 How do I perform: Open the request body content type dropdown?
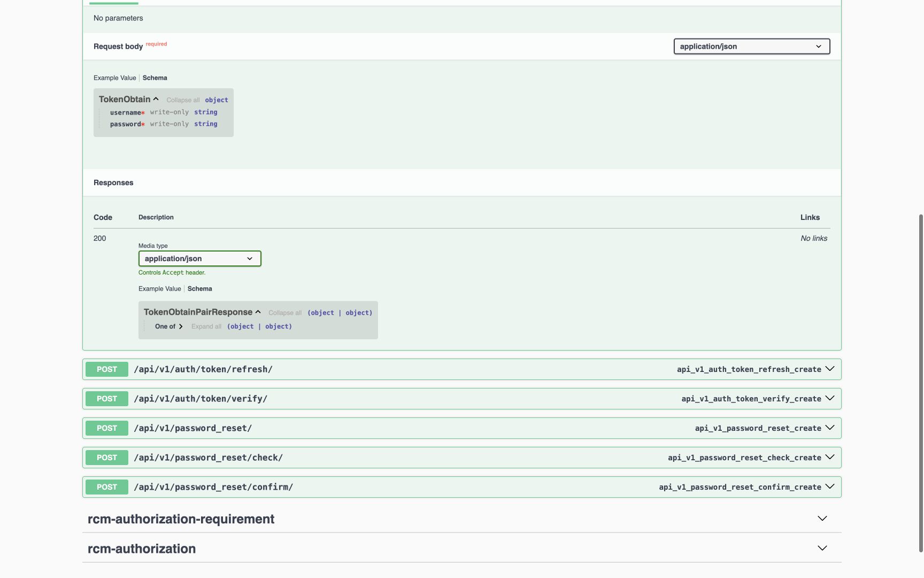click(x=751, y=47)
